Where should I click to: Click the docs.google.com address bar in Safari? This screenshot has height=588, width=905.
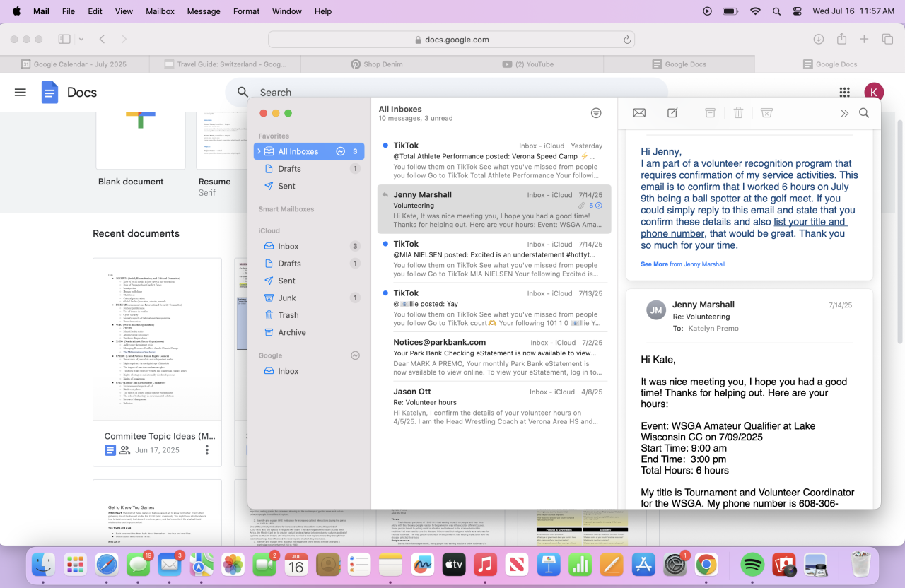pyautogui.click(x=451, y=40)
